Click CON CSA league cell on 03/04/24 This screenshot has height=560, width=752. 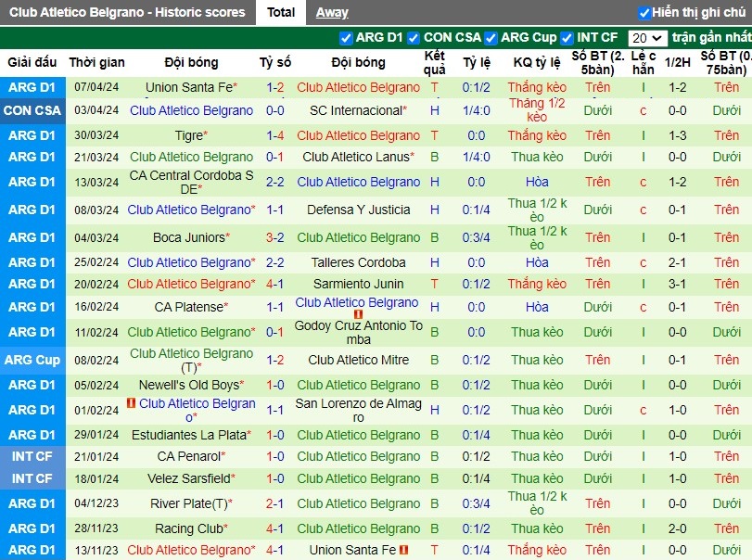tap(32, 110)
